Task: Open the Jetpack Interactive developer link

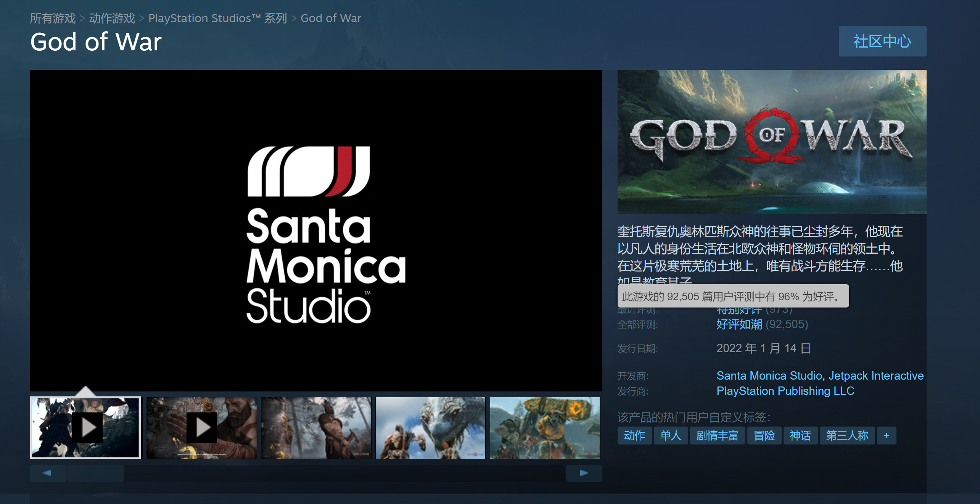Action: tap(876, 376)
